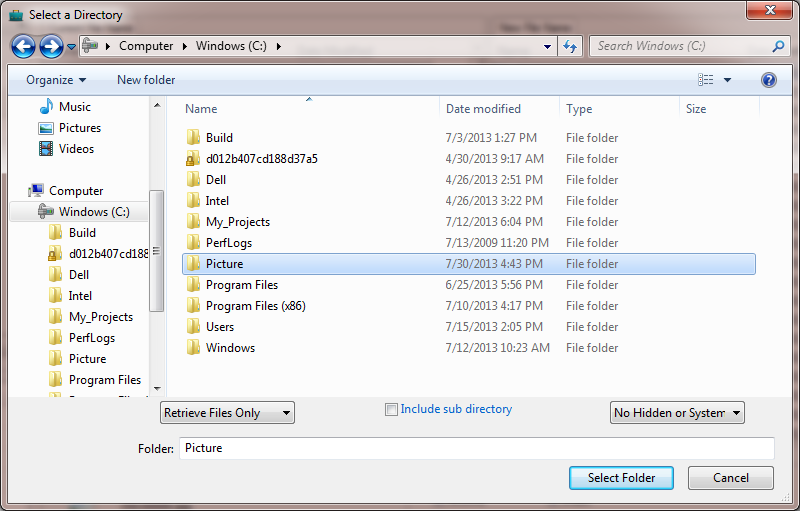Sort by the Type column header
The height and width of the screenshot is (511, 800).
tap(579, 109)
